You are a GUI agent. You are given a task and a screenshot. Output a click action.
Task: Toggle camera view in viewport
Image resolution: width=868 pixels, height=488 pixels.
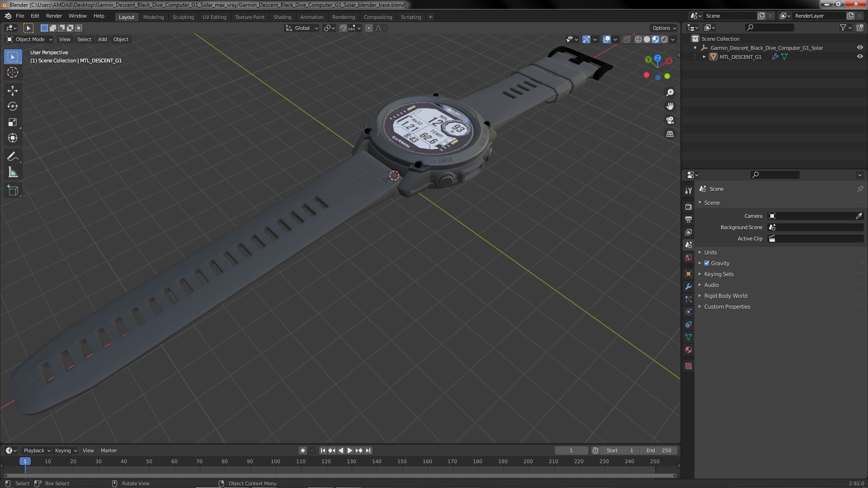[670, 120]
